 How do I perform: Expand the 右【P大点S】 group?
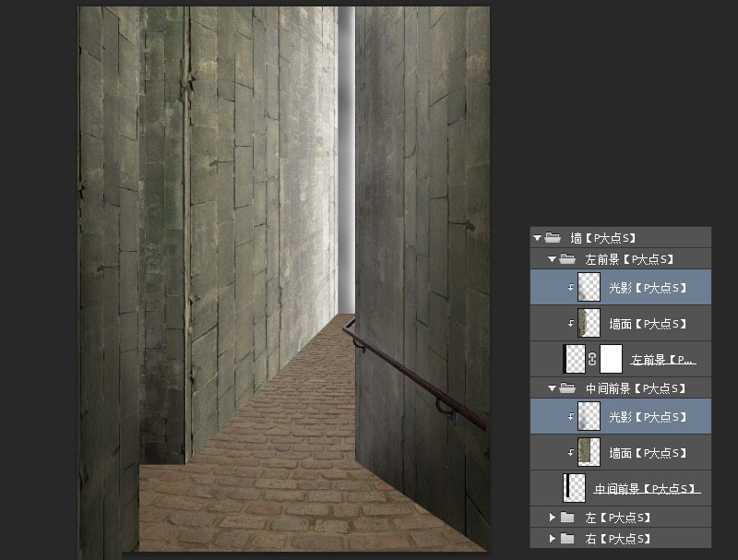click(553, 539)
